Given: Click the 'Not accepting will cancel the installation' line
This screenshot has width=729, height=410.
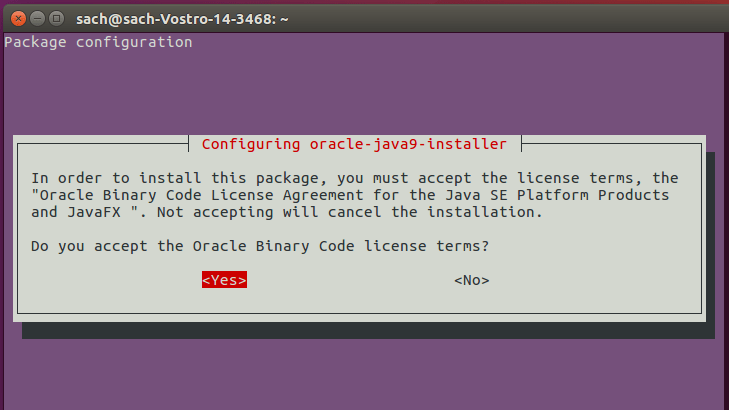Looking at the screenshot, I should tap(287, 212).
